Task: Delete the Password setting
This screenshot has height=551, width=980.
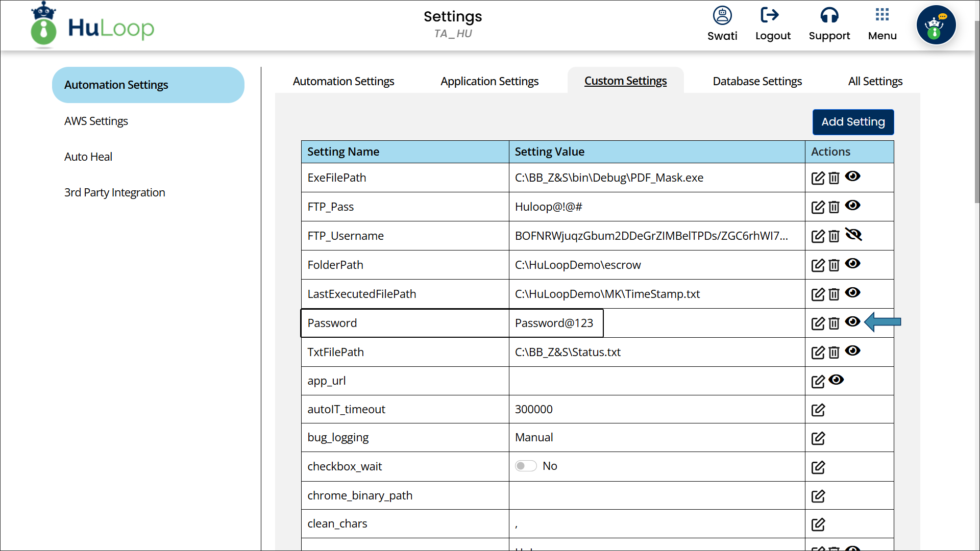Action: (834, 323)
